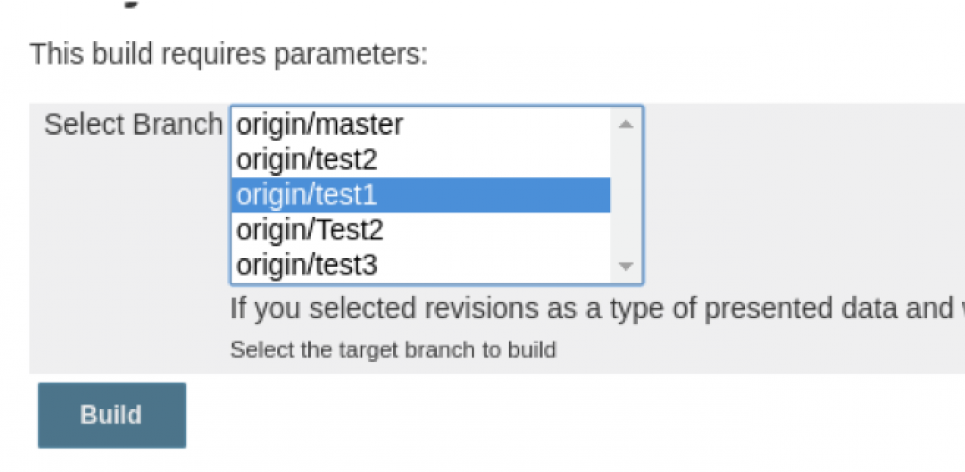Pick the capitalized origin/Test2 branch

tap(310, 230)
